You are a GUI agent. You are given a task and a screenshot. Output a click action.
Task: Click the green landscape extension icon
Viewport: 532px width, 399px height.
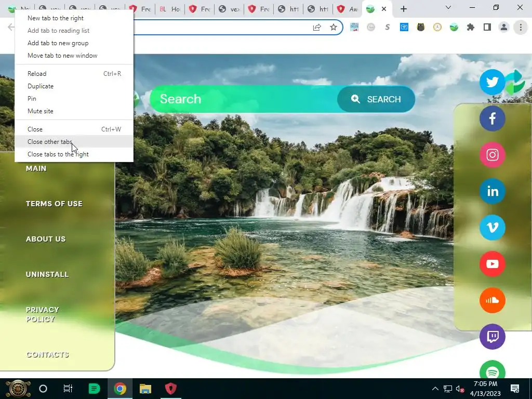(x=454, y=27)
